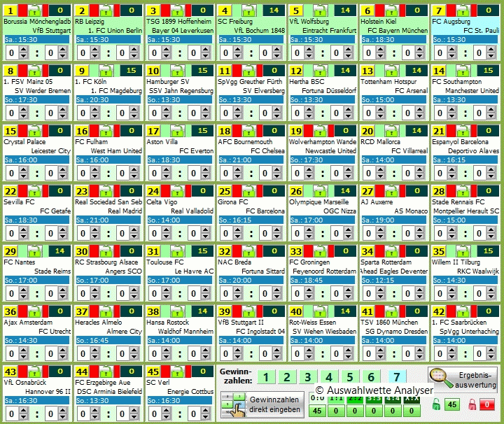
Task: Click home score field of match 37 Heracles Almelo
Action: click(x=83, y=353)
